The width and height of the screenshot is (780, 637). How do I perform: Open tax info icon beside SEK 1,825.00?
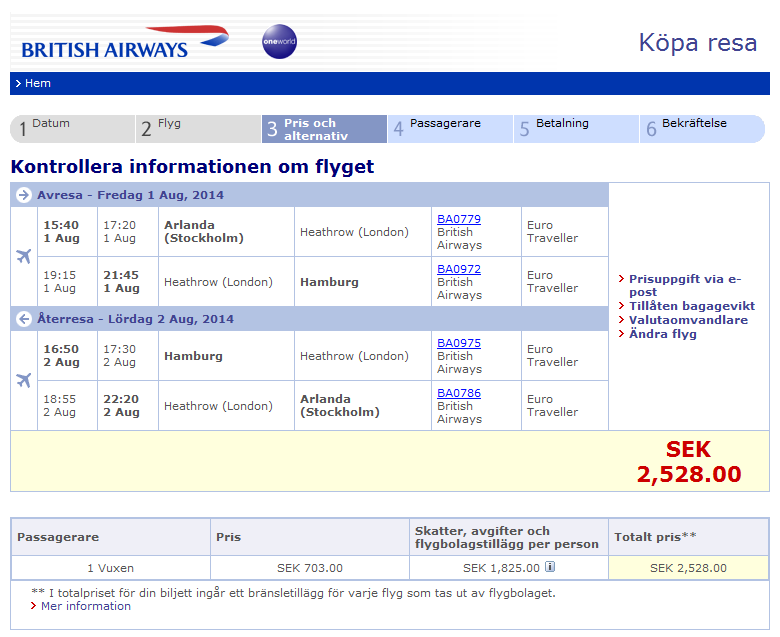coord(550,566)
